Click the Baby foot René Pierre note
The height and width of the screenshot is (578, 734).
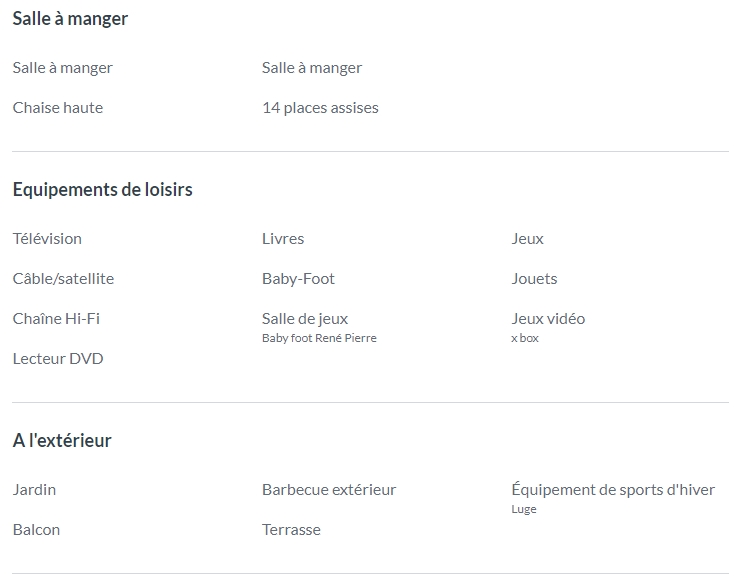point(319,338)
